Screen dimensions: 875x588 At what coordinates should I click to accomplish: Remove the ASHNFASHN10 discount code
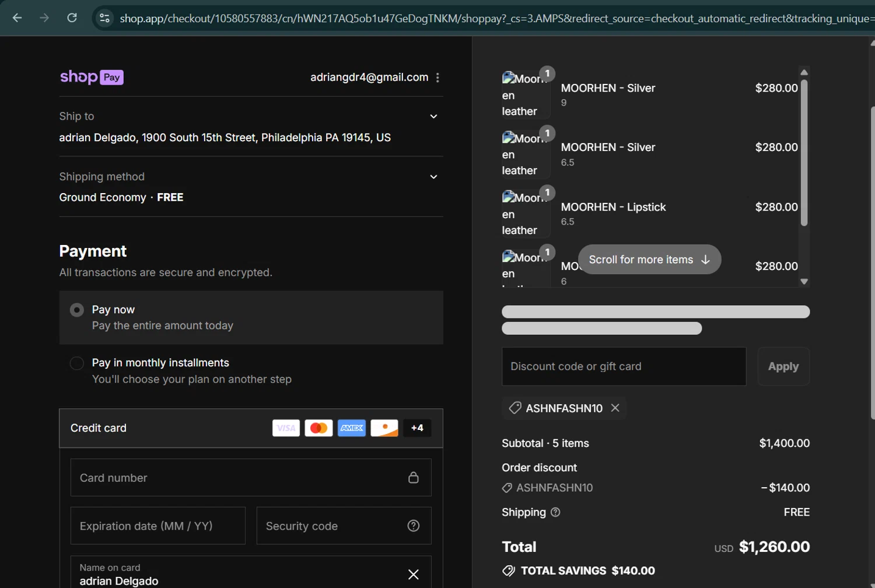pyautogui.click(x=615, y=408)
